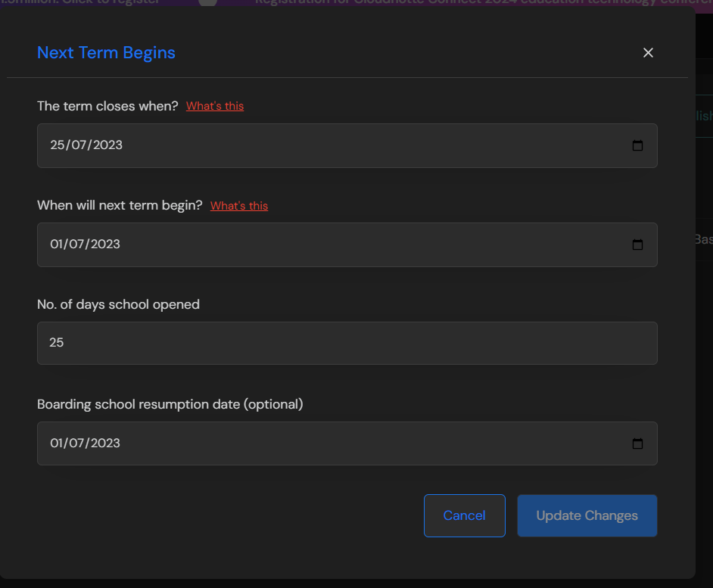713x588 pixels.
Task: Click the "Boarding school resumption date (optional)" label
Action: click(170, 404)
